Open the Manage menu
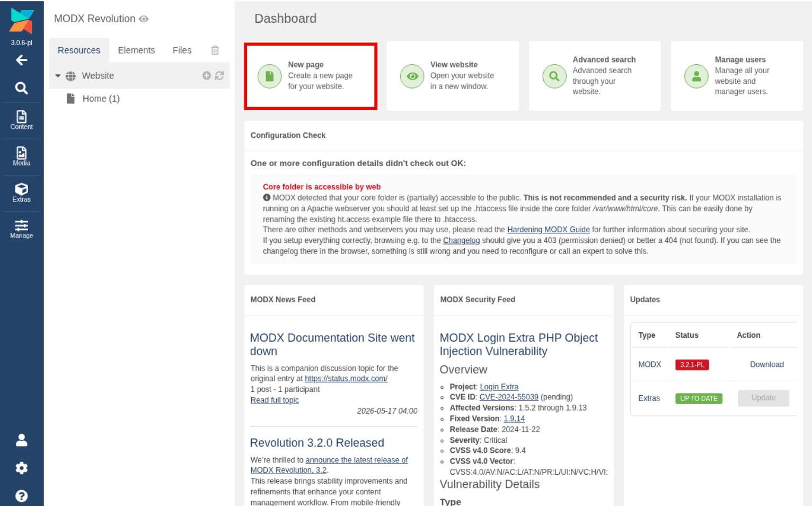812x506 pixels. [22, 229]
